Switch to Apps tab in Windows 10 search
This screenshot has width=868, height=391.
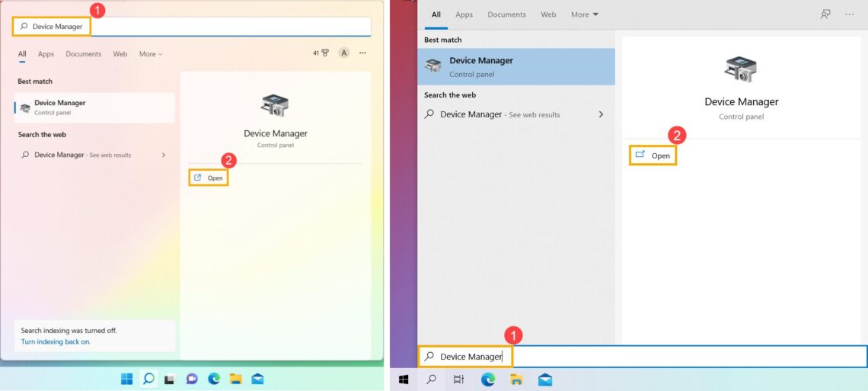464,15
